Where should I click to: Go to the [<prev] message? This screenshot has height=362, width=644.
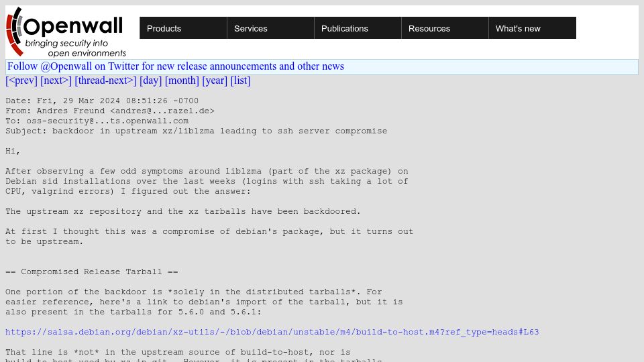click(21, 80)
